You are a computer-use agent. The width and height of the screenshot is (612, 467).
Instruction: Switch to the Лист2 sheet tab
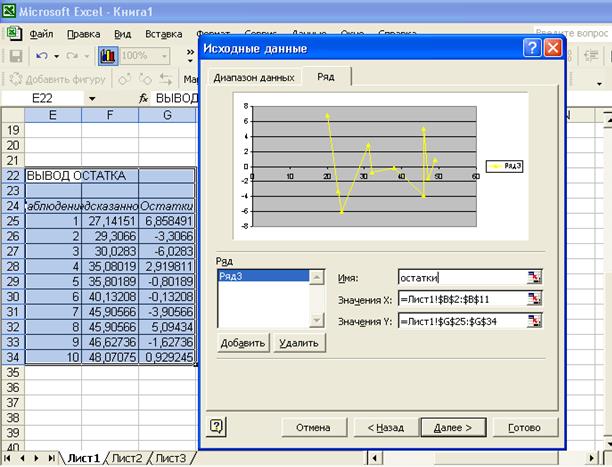click(x=125, y=458)
